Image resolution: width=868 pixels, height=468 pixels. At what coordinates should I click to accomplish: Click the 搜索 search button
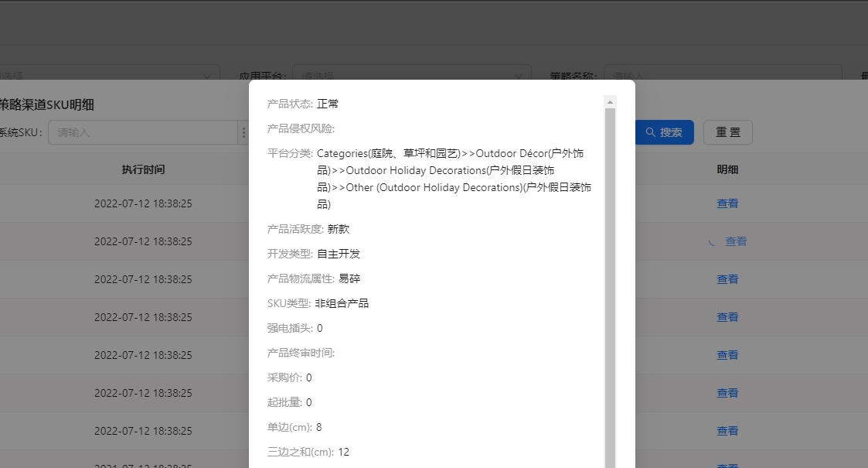[664, 132]
